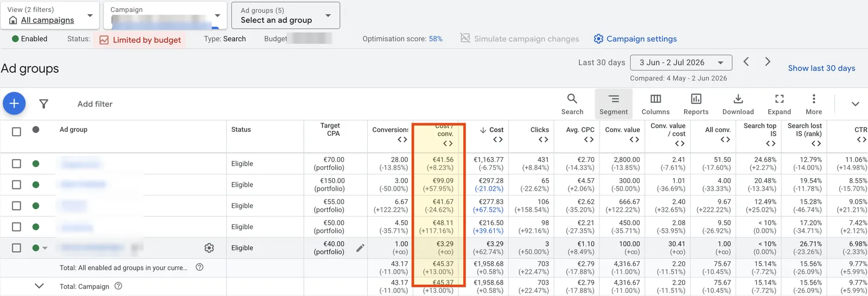Expand the Total: Campaign row chevron
868x296 pixels.
[x=39, y=286]
